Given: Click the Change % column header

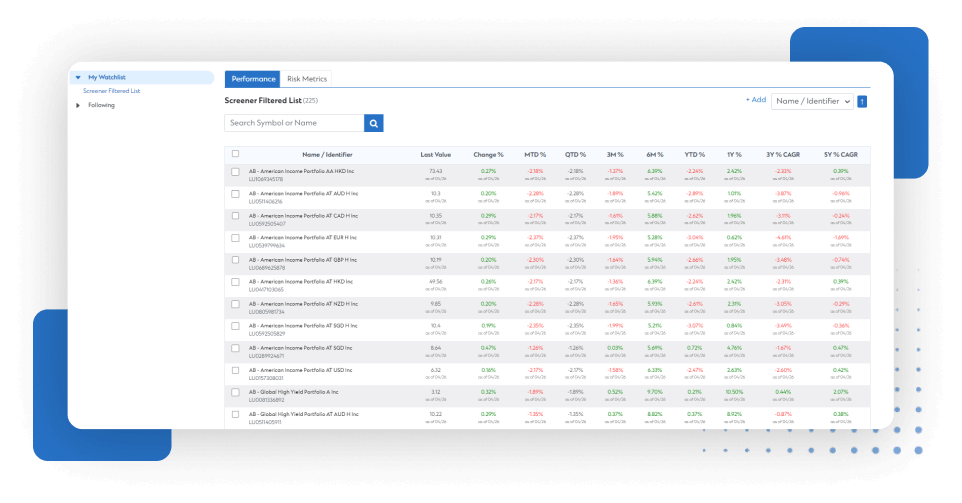Looking at the screenshot, I should coord(488,155).
